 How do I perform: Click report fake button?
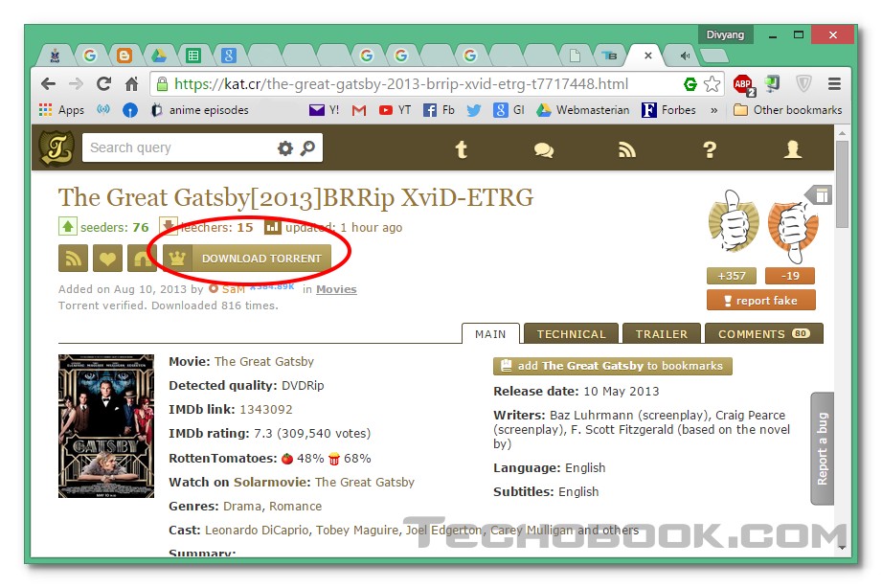(761, 301)
